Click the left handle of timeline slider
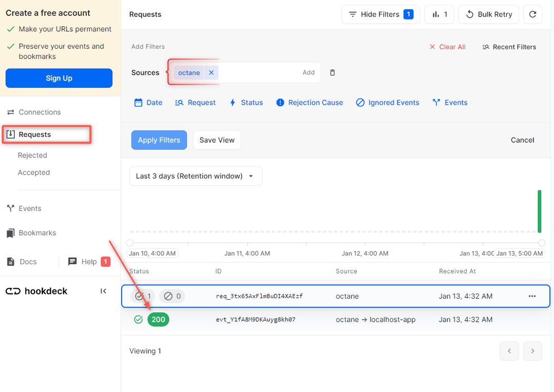 [130, 243]
